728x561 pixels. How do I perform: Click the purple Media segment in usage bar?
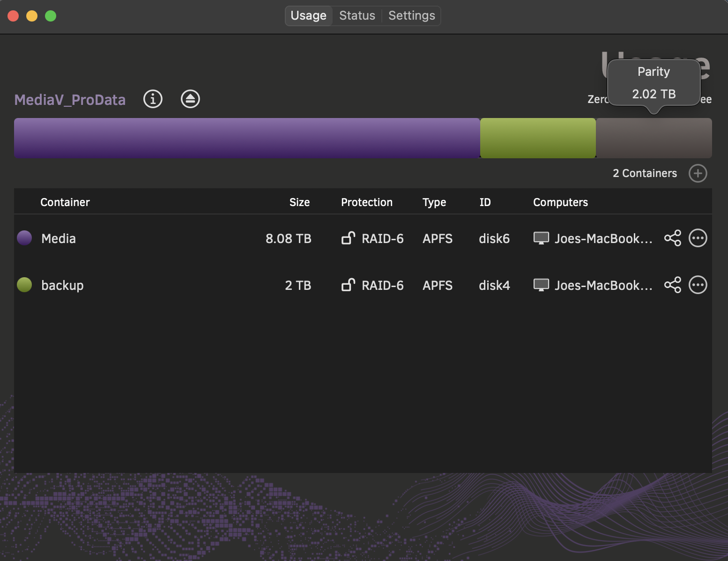(x=247, y=138)
